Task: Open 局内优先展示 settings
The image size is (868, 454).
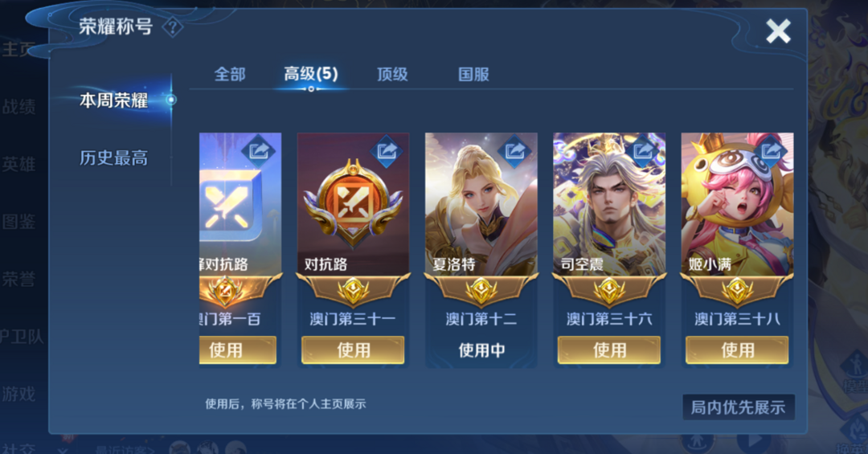Action: 738,407
